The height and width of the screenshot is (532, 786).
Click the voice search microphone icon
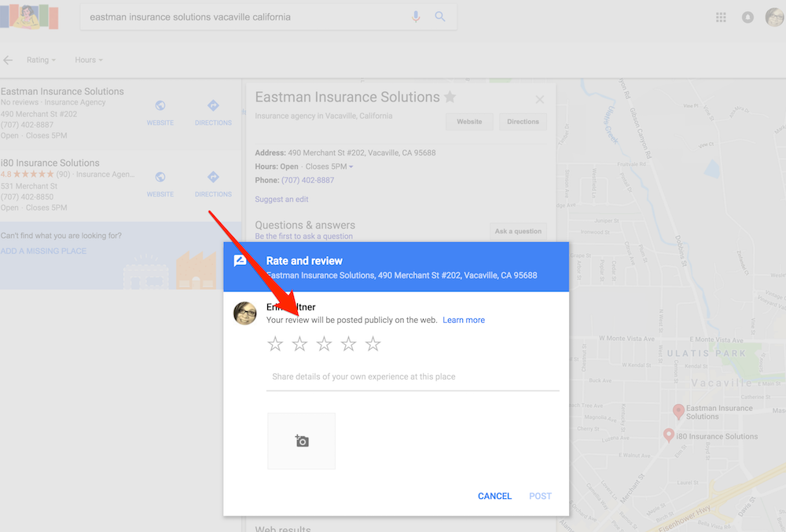pyautogui.click(x=417, y=17)
